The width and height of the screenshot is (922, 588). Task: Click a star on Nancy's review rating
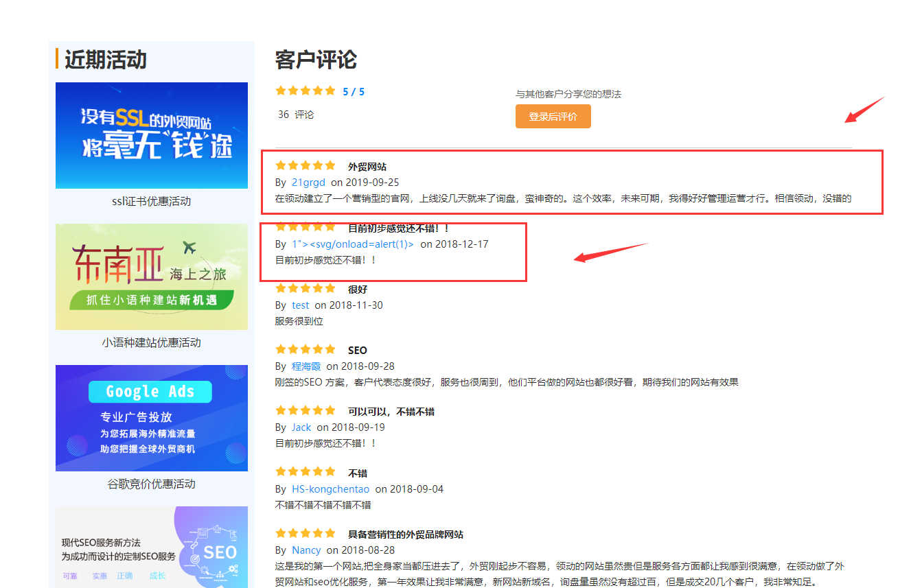306,532
